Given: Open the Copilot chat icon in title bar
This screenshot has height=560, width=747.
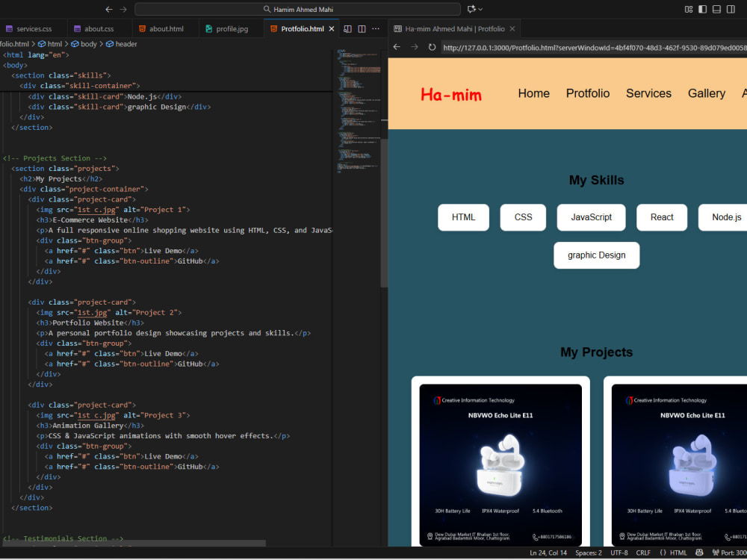Looking at the screenshot, I should pos(471,9).
